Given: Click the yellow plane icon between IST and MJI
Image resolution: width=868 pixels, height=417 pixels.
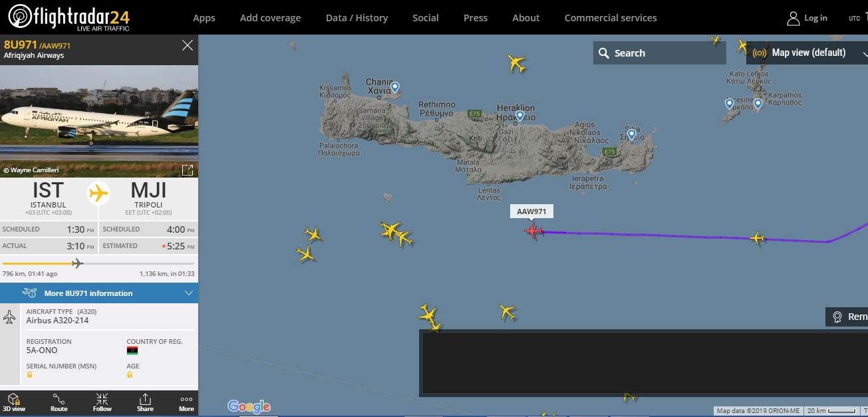Looking at the screenshot, I should [x=98, y=193].
